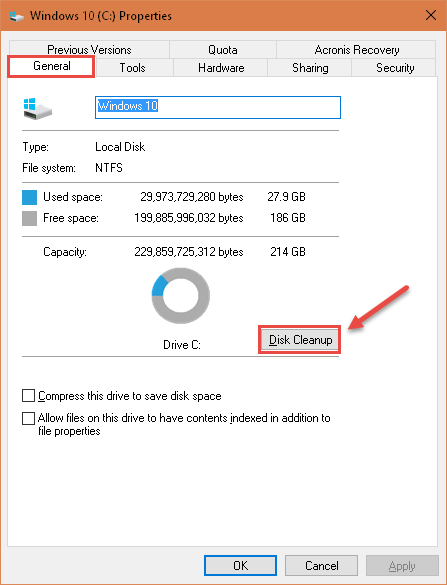Switch to the Hardware tab

click(221, 68)
